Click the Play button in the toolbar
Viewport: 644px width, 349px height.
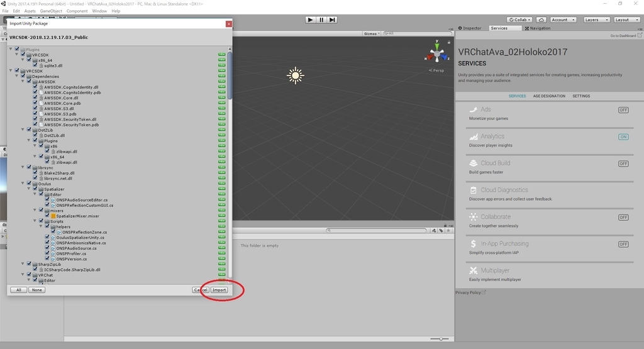point(311,19)
